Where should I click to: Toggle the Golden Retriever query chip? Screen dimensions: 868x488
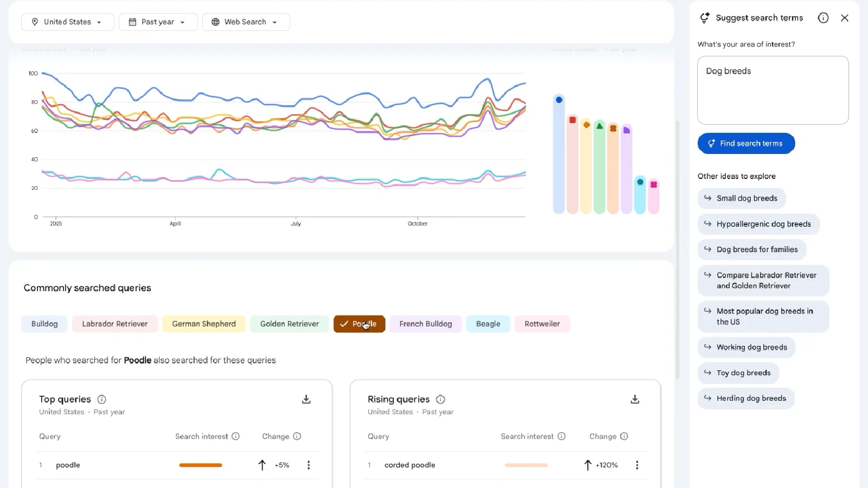[x=289, y=324]
